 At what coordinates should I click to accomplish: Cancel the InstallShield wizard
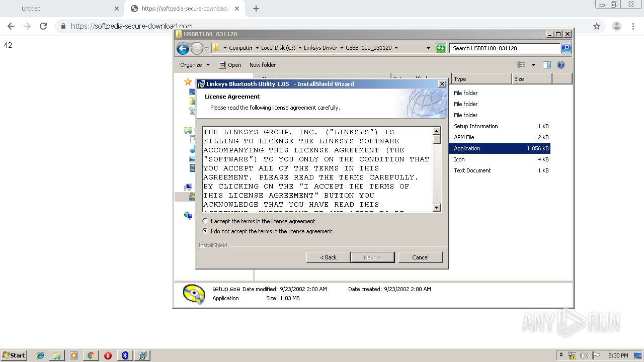click(x=420, y=257)
